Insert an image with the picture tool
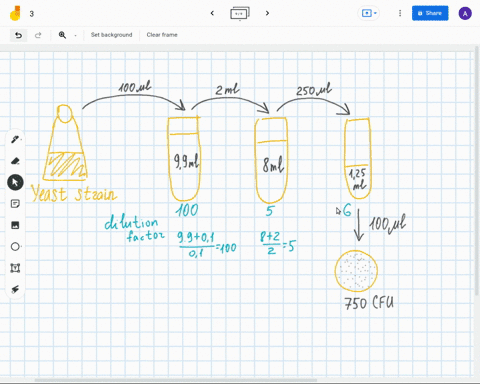This screenshot has height=384, width=480. pos(15,225)
